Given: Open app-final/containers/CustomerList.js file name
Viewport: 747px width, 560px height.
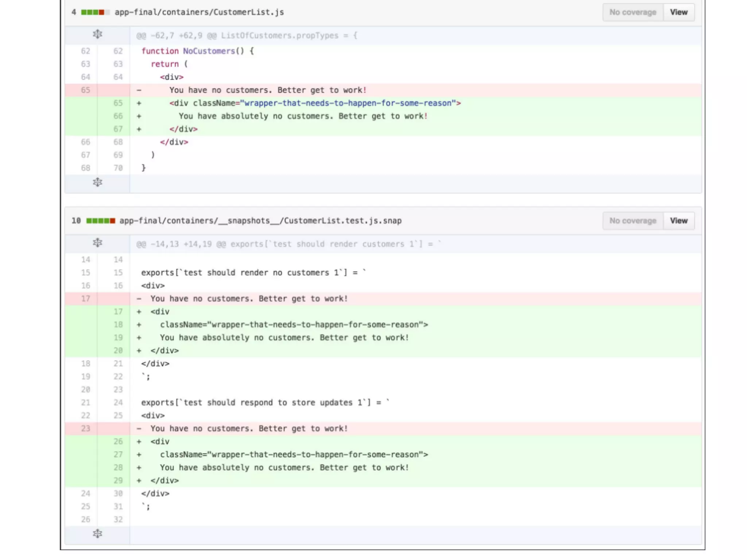Looking at the screenshot, I should tap(199, 12).
